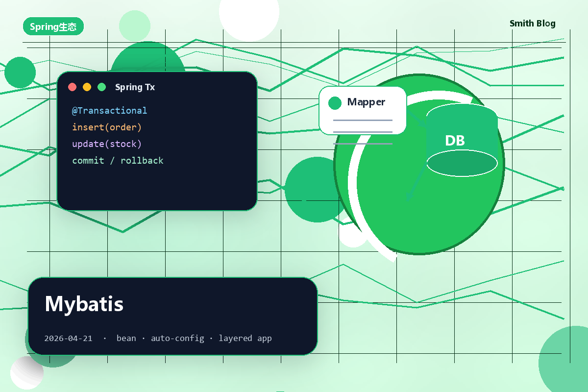Click the yellow minimize dot in Spring Tx window
This screenshot has width=588, height=392.
click(87, 87)
